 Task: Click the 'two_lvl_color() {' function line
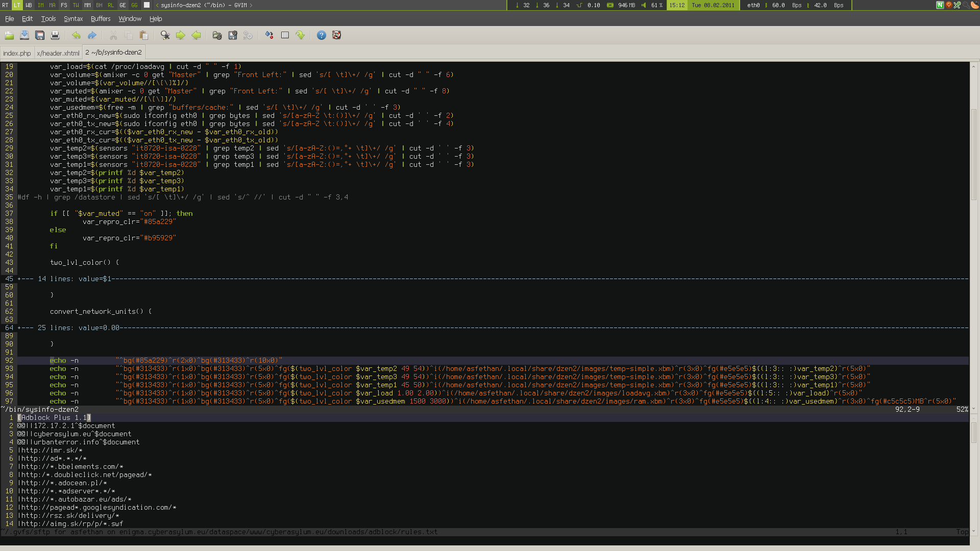click(x=84, y=262)
